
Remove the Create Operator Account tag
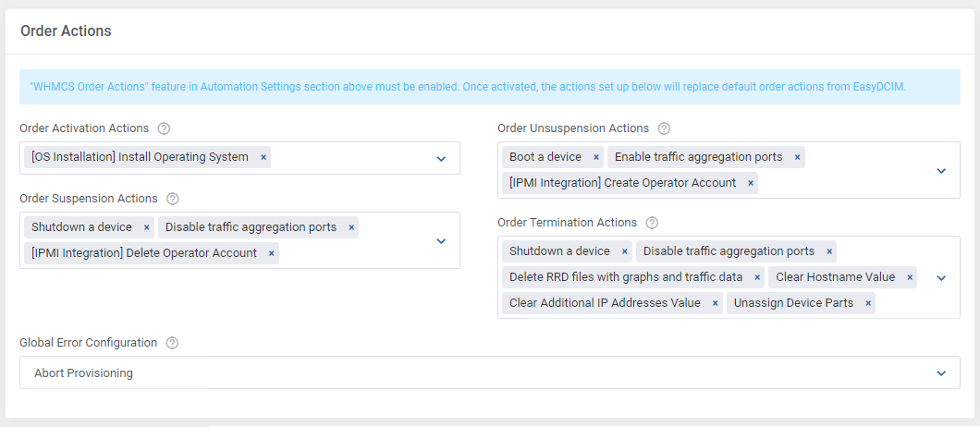click(750, 184)
